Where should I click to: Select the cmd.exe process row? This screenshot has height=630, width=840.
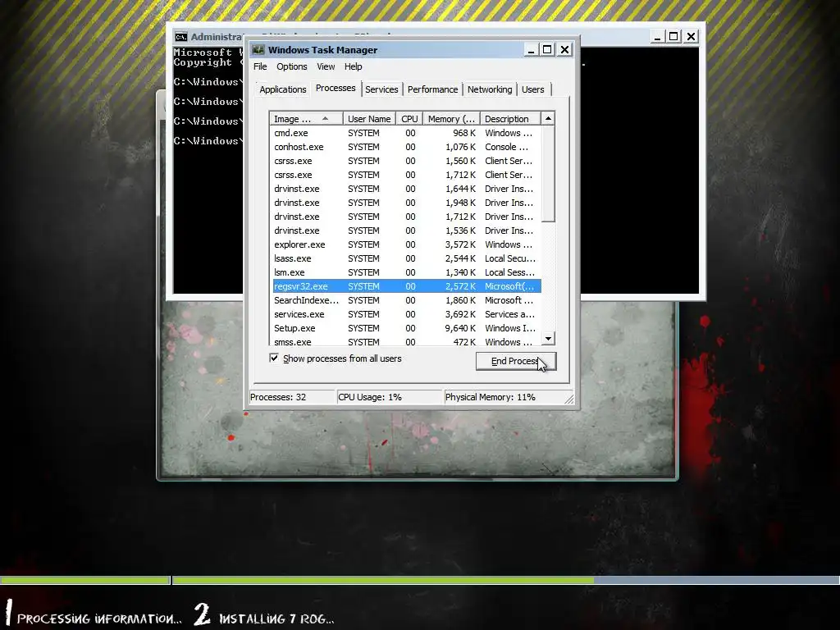(x=405, y=133)
